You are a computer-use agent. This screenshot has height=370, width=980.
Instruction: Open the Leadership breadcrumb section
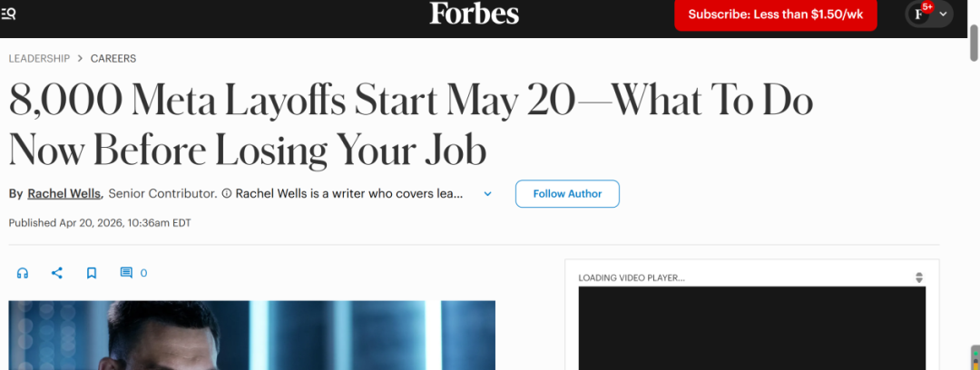(39, 58)
